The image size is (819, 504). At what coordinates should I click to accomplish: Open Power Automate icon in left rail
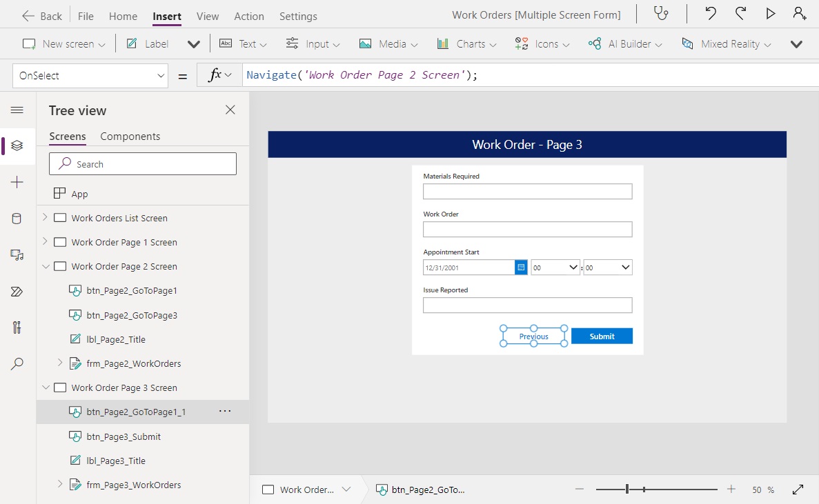tap(17, 291)
